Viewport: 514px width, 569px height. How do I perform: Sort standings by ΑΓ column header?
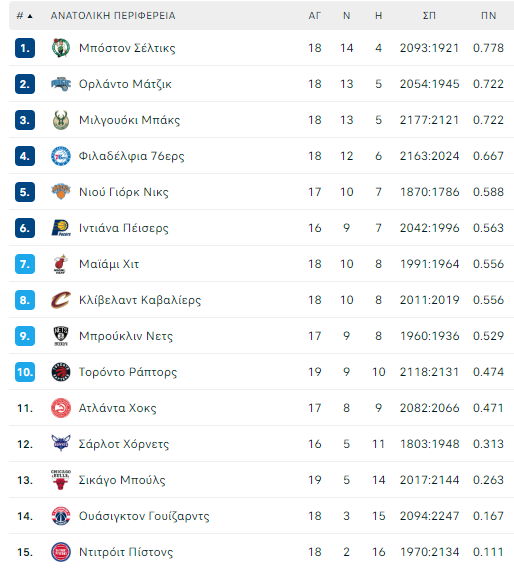click(314, 16)
